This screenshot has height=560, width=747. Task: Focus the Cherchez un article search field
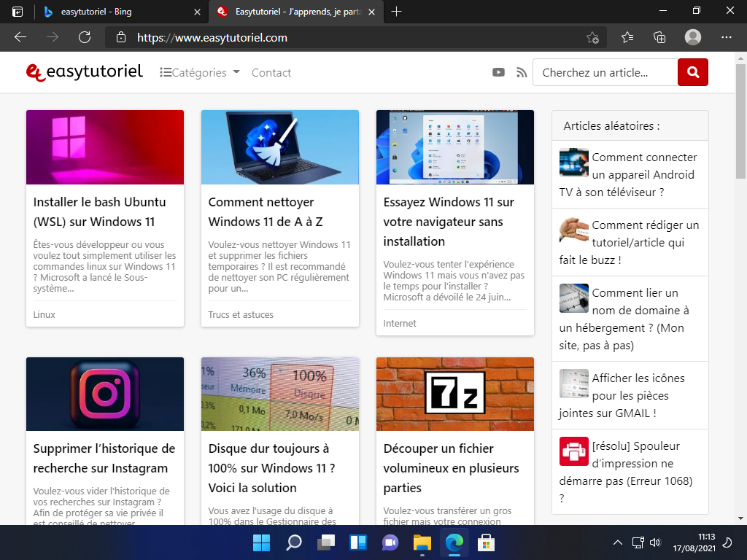click(x=605, y=72)
